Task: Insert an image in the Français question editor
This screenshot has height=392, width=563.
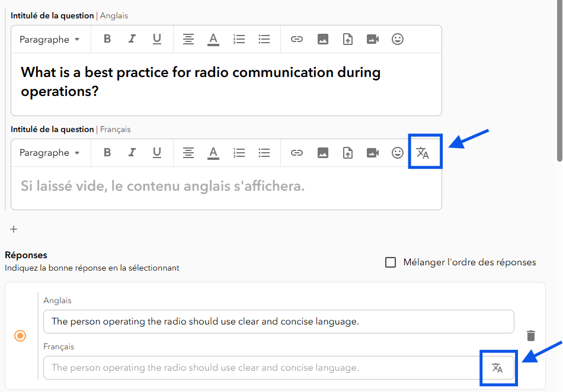Action: coord(323,152)
